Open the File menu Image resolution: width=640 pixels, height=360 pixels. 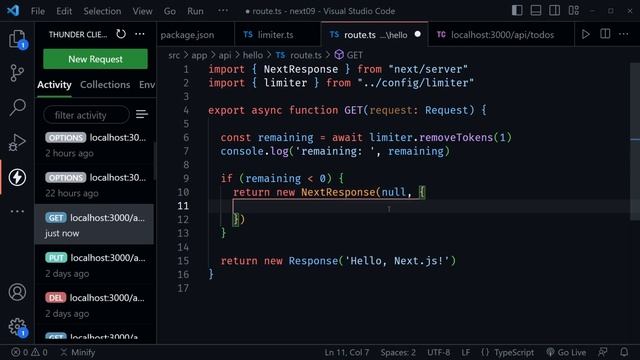click(x=38, y=11)
